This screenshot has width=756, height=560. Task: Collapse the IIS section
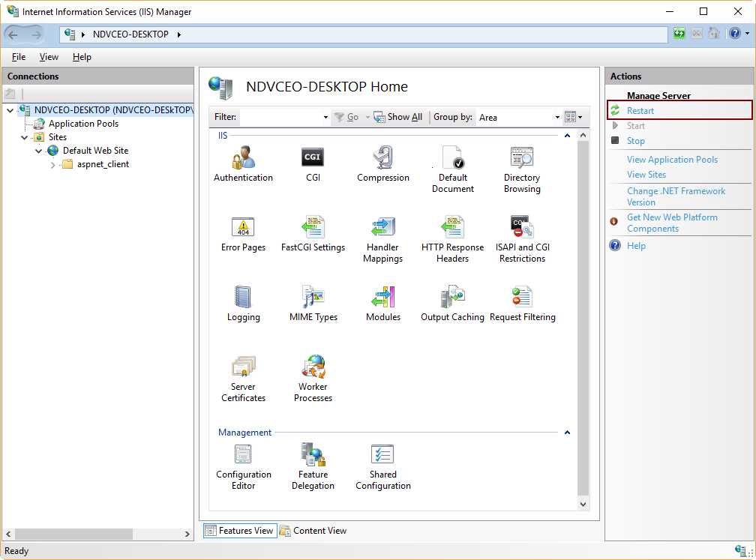[x=568, y=135]
